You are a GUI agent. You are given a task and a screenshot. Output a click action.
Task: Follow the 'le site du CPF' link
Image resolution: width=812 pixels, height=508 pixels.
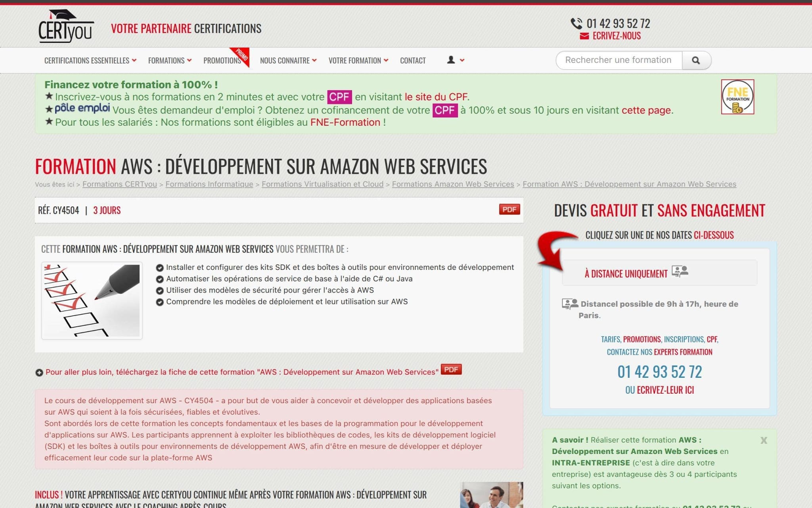436,96
